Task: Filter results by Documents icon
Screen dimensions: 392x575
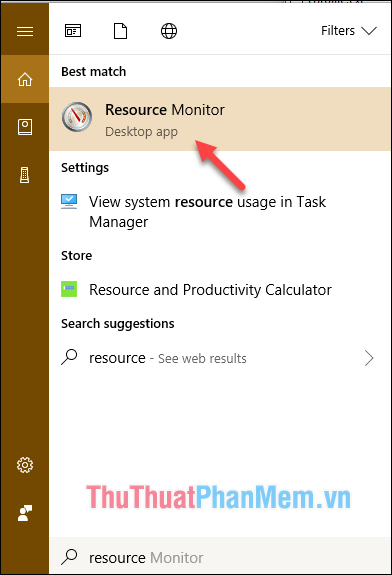Action: point(120,31)
